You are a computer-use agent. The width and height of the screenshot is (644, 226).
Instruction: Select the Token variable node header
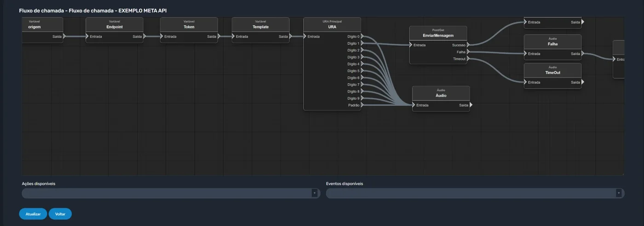pyautogui.click(x=189, y=25)
